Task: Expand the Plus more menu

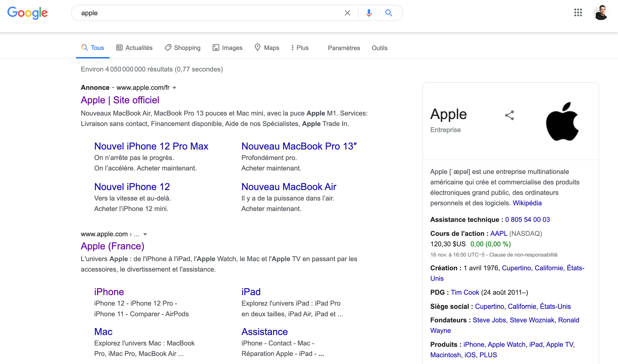Action: click(299, 48)
